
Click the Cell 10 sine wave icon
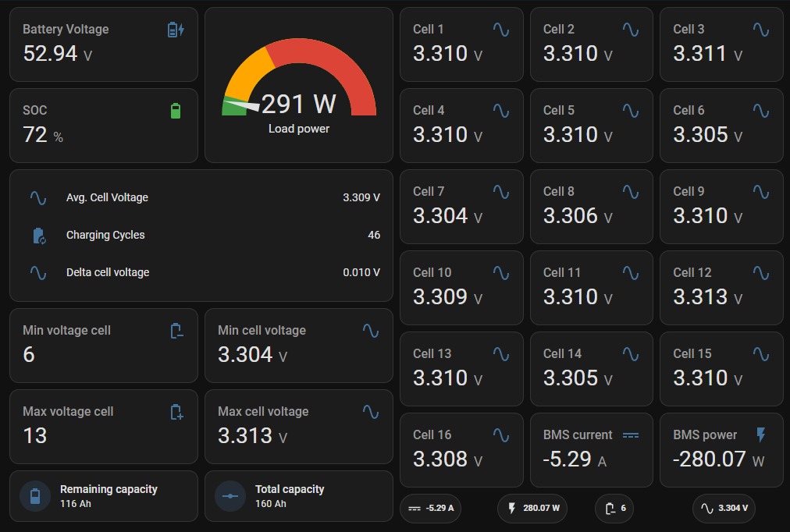coord(501,273)
